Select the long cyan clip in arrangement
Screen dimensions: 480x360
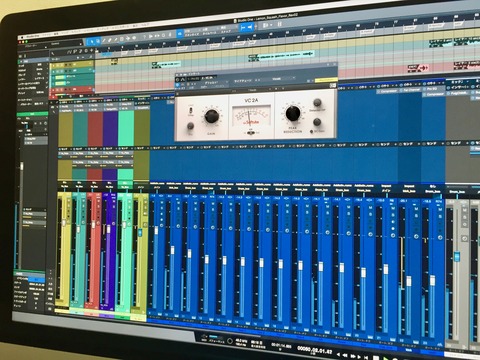click(x=282, y=56)
